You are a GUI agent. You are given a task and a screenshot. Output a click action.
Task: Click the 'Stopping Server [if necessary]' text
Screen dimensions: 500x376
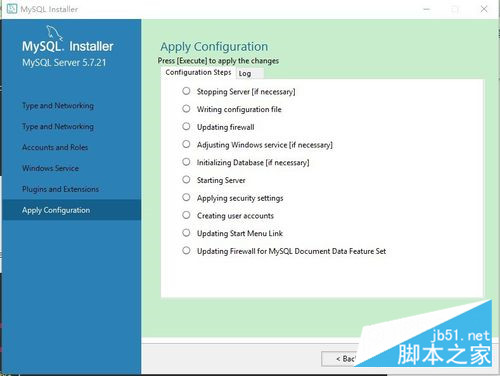(x=246, y=92)
